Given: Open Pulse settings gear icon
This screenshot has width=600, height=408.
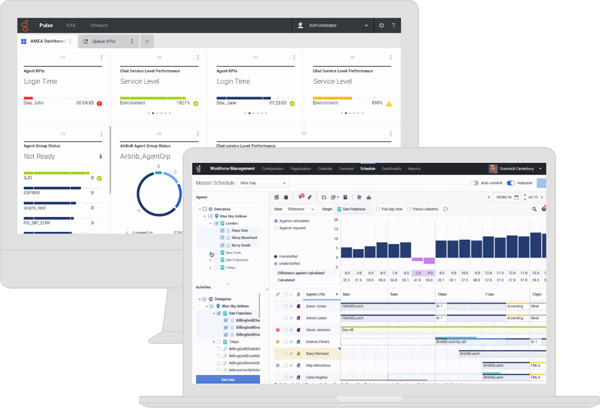Looking at the screenshot, I should pos(382,25).
